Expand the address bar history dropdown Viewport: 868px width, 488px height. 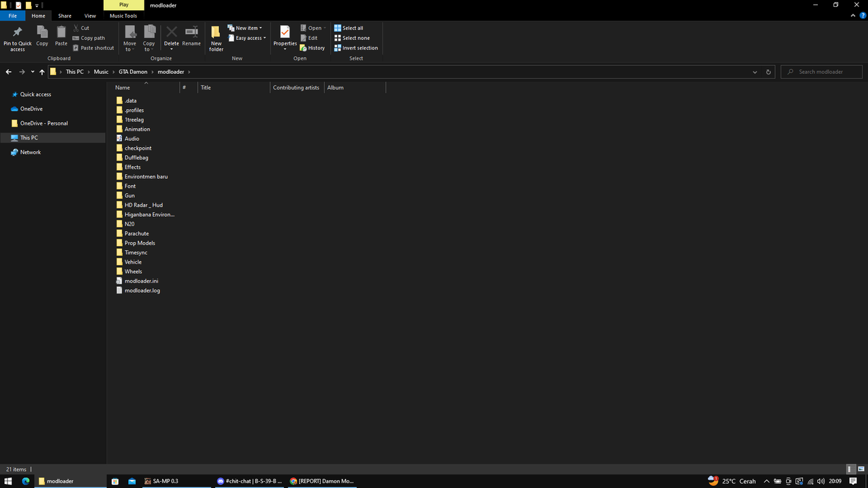coord(755,72)
